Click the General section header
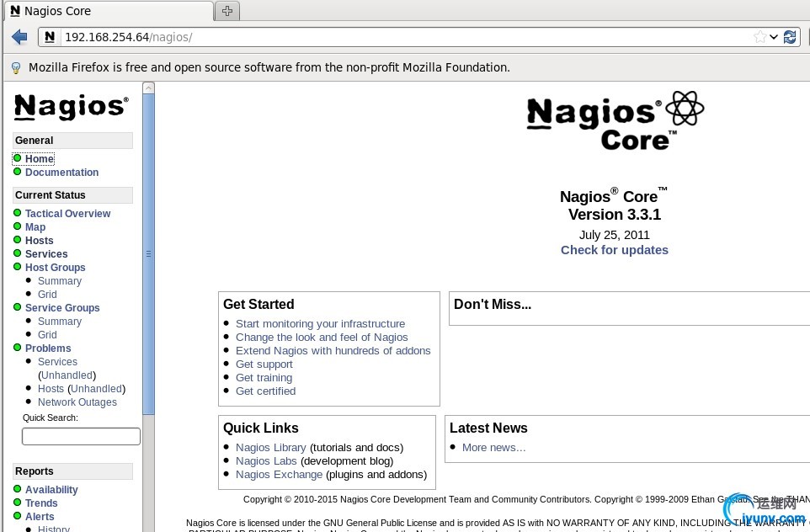 (x=72, y=141)
